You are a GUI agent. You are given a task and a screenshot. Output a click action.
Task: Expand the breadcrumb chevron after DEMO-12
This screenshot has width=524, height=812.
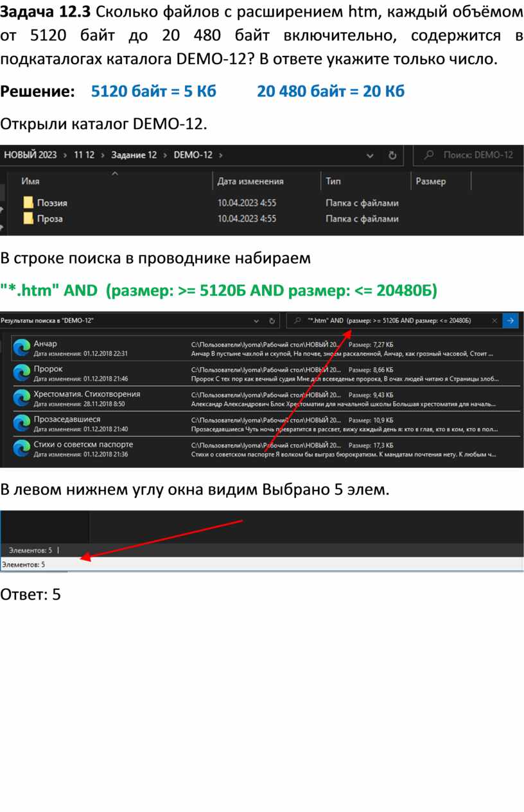pos(221,155)
